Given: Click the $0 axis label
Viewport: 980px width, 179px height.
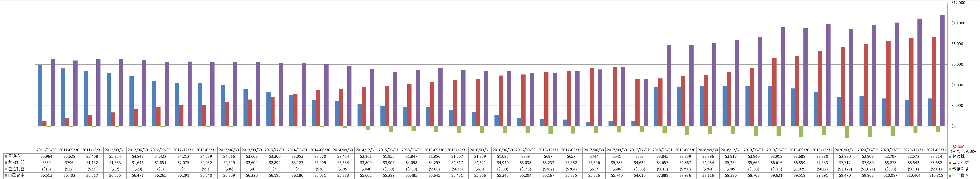Looking at the screenshot, I should coord(953,126).
